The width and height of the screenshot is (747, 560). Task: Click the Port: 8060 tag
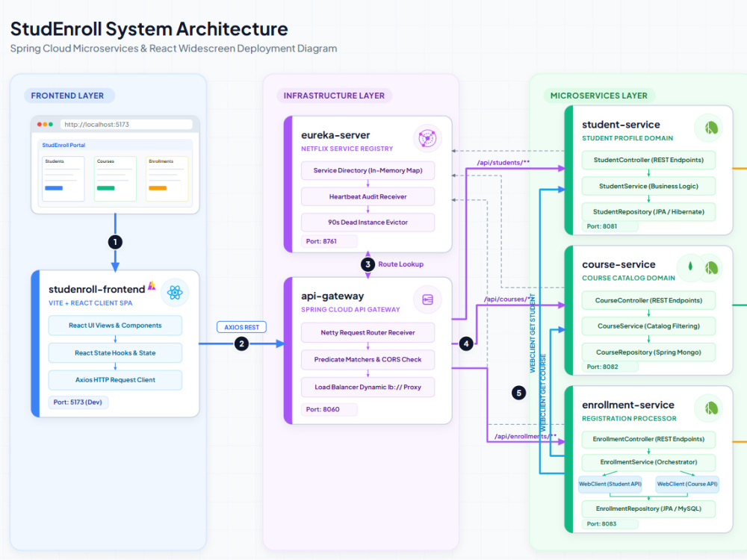tap(329, 409)
